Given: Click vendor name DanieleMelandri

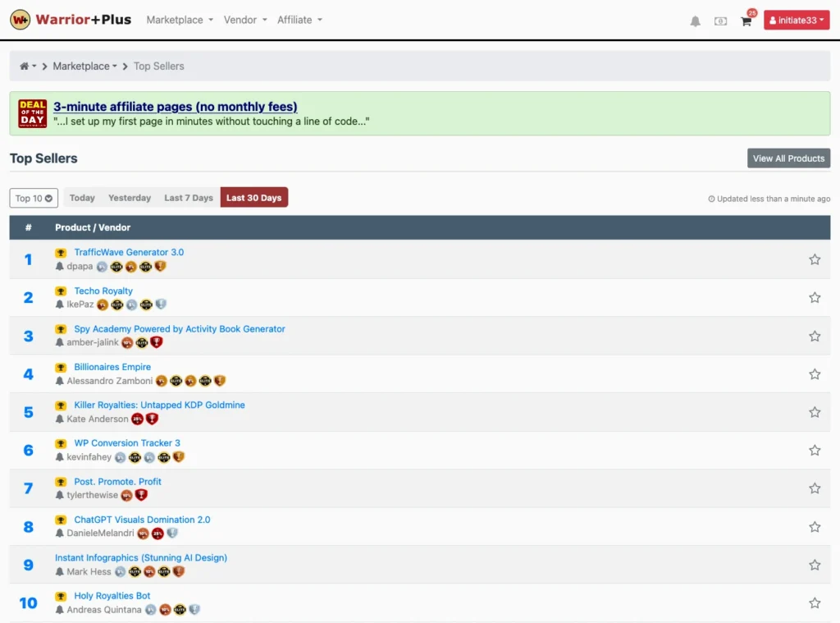Looking at the screenshot, I should coord(100,534).
